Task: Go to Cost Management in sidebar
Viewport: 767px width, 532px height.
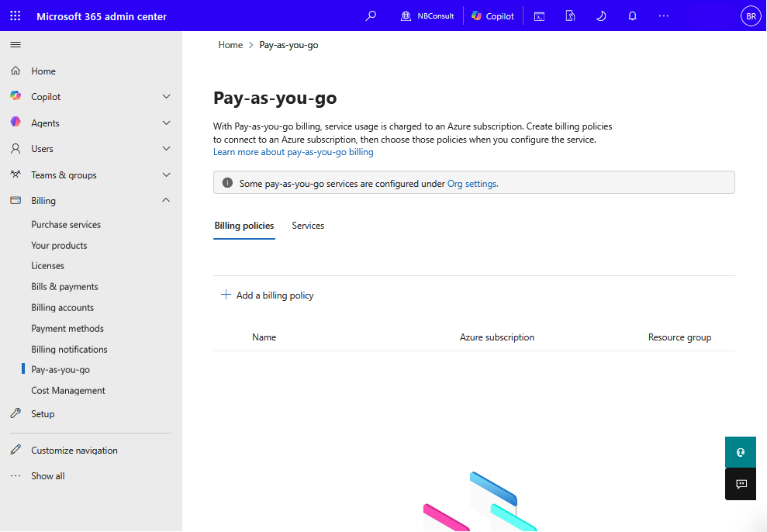Action: (x=68, y=391)
